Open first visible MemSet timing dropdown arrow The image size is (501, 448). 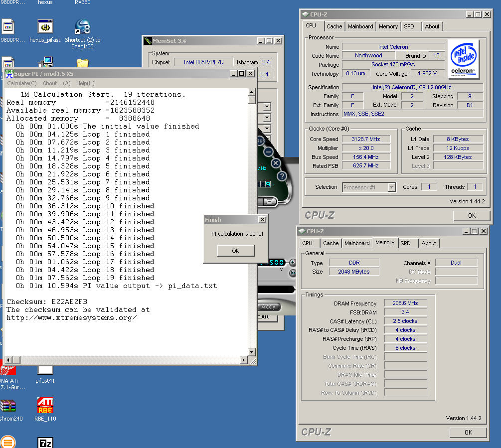(267, 107)
